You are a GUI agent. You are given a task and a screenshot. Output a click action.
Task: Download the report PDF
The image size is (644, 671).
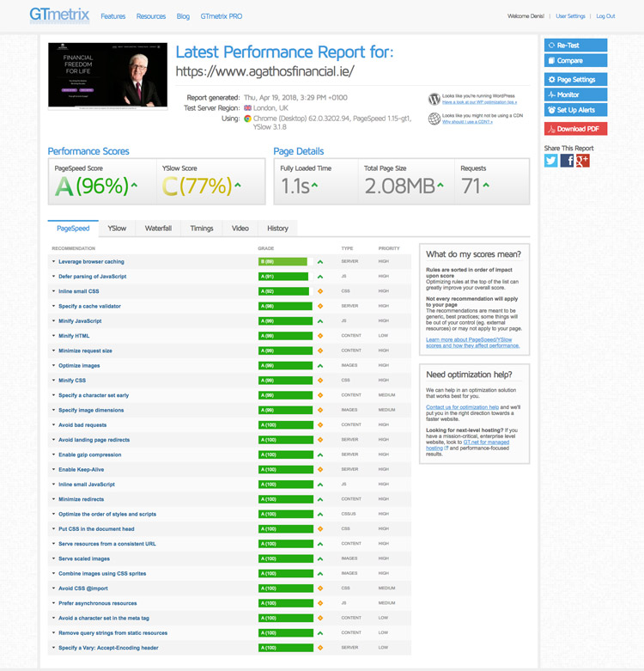[575, 129]
